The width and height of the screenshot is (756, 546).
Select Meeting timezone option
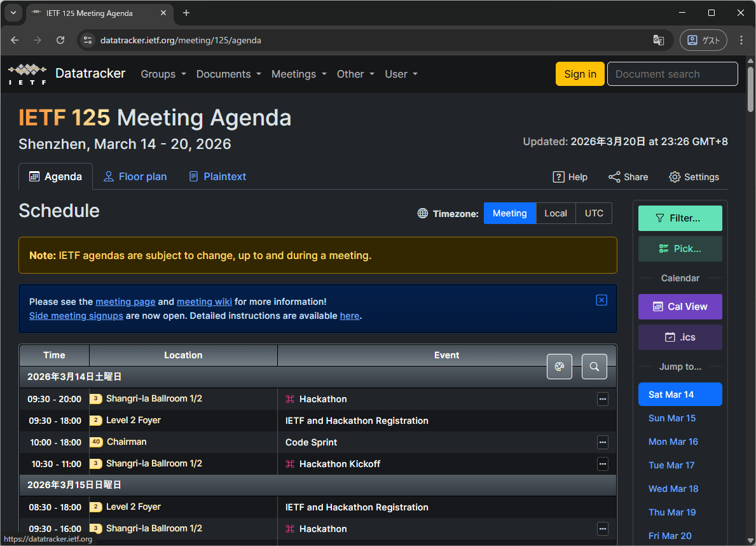(509, 213)
